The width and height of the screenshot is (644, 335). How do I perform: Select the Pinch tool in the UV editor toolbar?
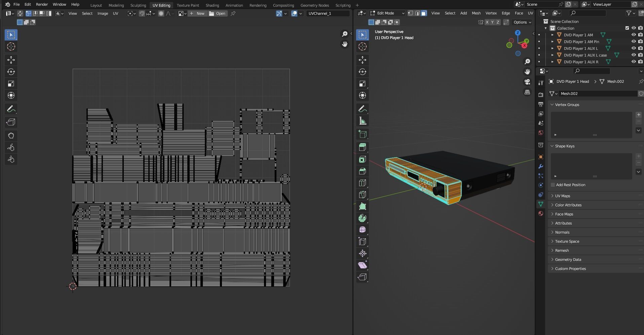click(11, 159)
